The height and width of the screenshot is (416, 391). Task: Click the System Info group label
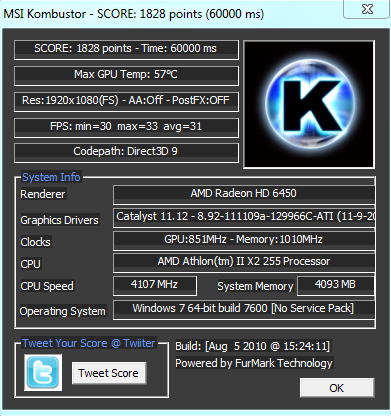coord(51,177)
